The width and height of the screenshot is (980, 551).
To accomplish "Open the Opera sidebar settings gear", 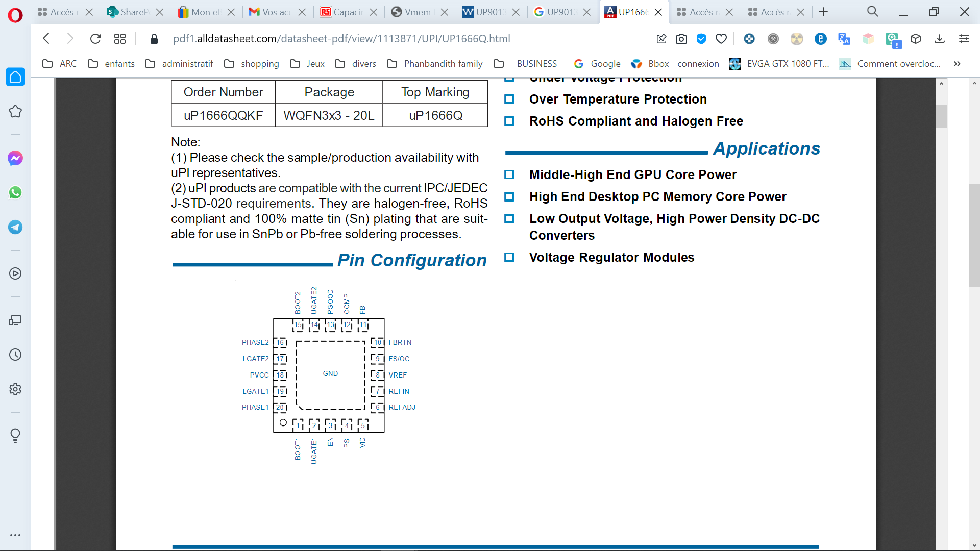I will pos(15,389).
